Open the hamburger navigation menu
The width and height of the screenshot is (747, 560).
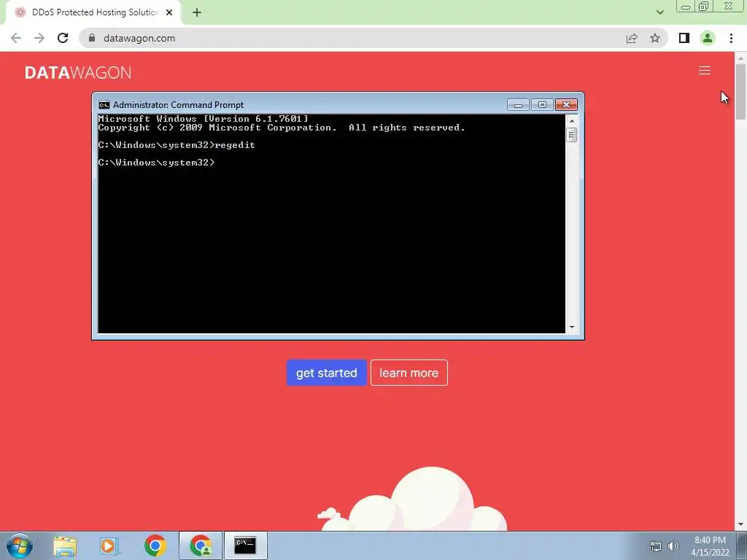(x=705, y=71)
